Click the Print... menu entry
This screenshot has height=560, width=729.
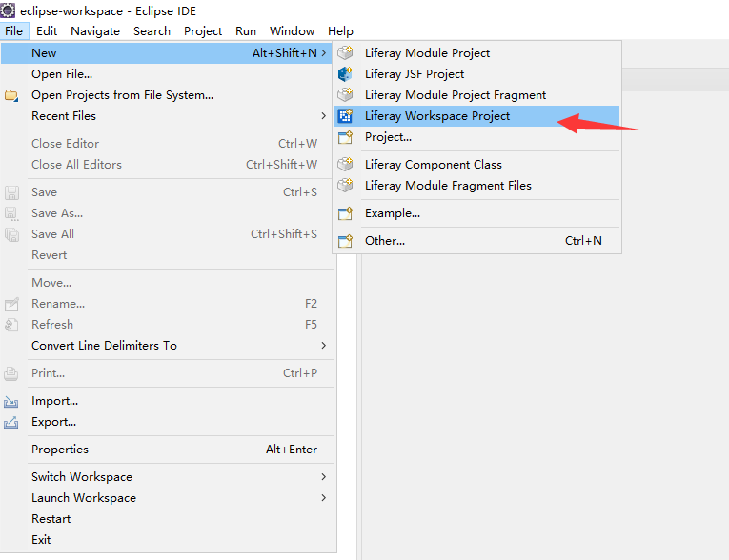[x=168, y=373]
